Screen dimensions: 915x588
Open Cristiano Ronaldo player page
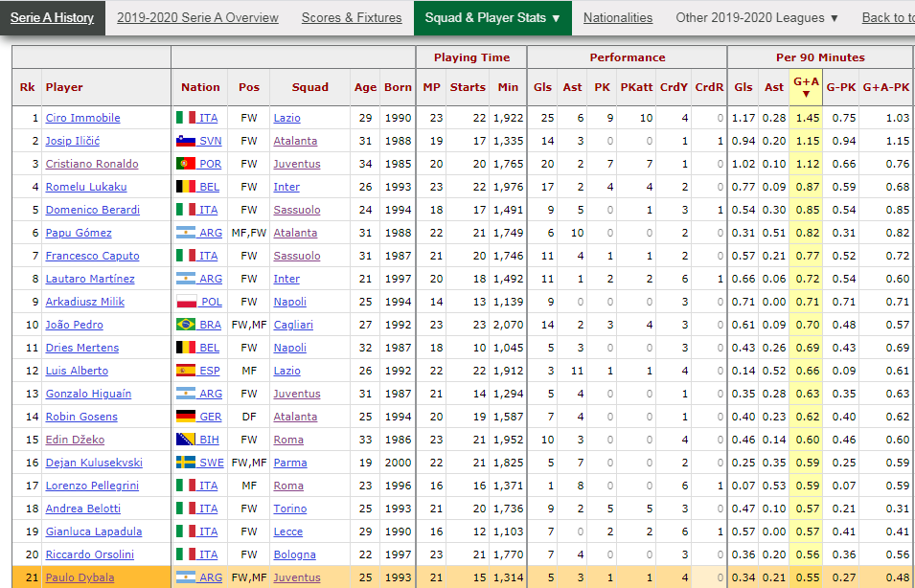pyautogui.click(x=92, y=164)
